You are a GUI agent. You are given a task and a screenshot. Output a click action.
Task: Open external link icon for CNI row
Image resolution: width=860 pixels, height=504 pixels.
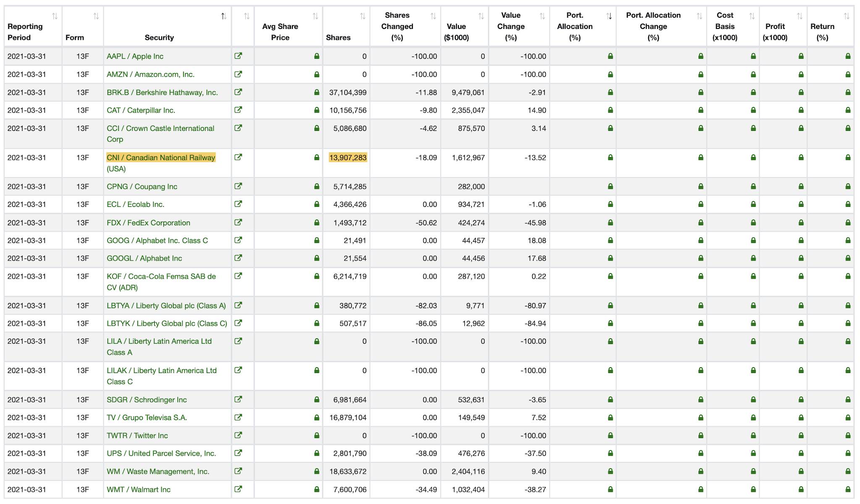click(x=238, y=157)
